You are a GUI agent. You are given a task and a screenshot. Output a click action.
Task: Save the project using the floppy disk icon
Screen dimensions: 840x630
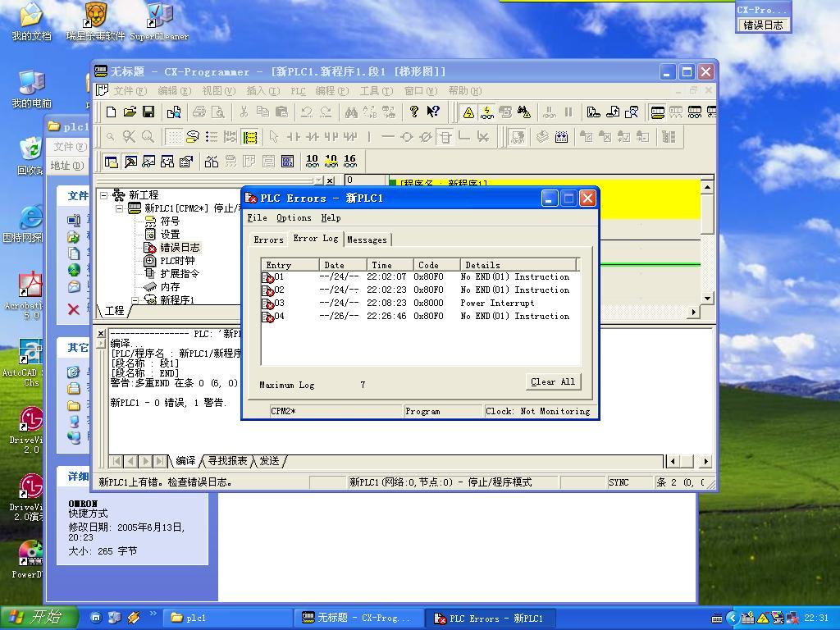pyautogui.click(x=148, y=112)
